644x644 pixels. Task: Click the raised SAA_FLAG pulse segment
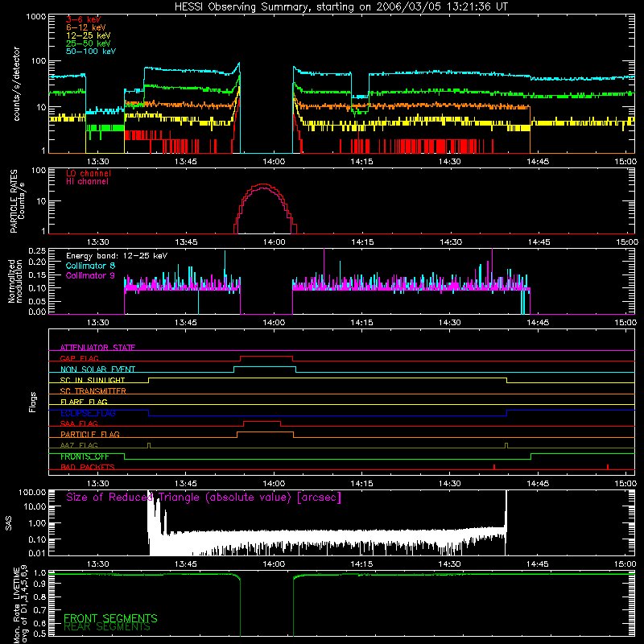pos(262,421)
